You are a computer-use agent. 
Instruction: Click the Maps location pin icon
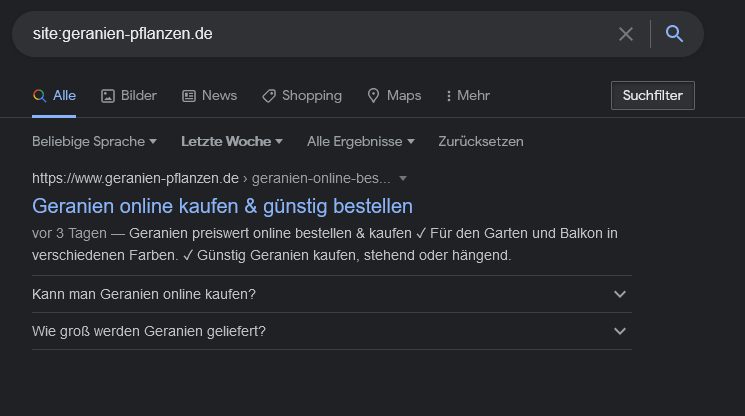click(374, 96)
